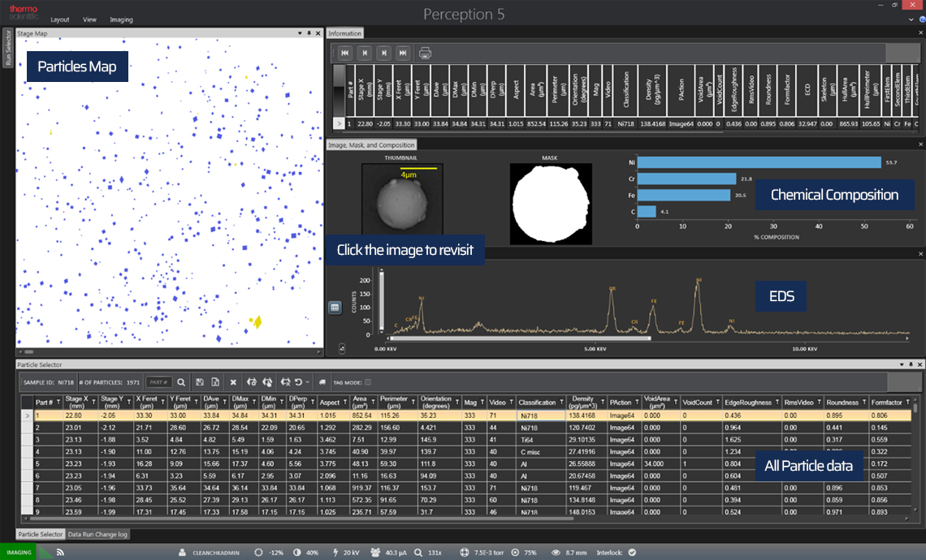The image size is (926, 560).
Task: Export particle data to Excel icon
Action: pyautogui.click(x=215, y=382)
